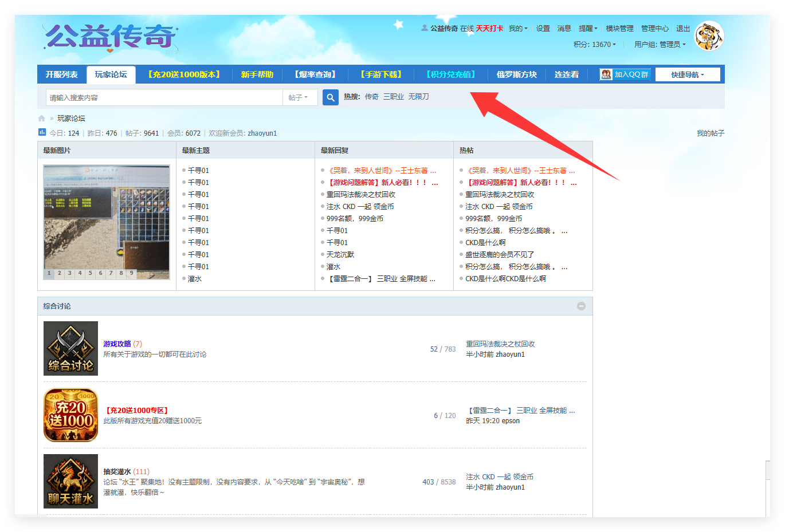Open the 游戏攻略 forum via its shield icon
The height and width of the screenshot is (532, 785).
pos(70,348)
